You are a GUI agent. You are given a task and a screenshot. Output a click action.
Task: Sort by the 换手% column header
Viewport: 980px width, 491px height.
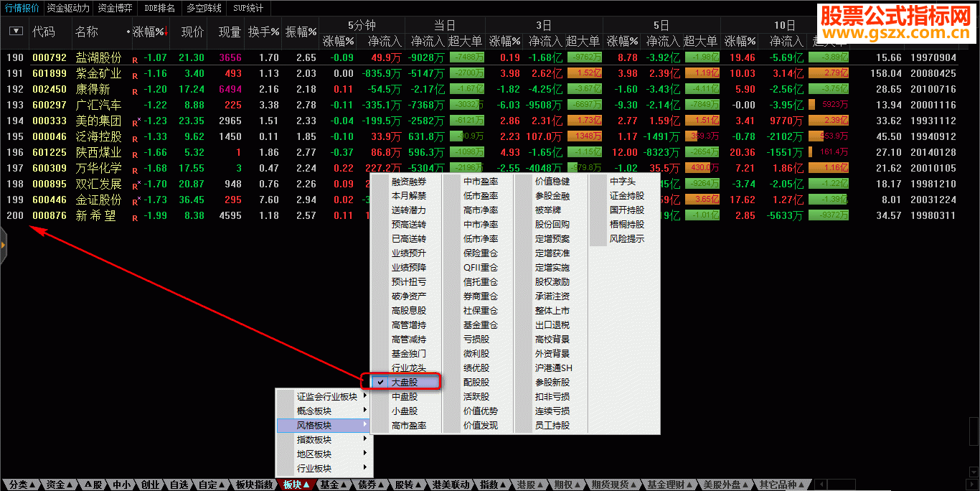click(x=263, y=32)
